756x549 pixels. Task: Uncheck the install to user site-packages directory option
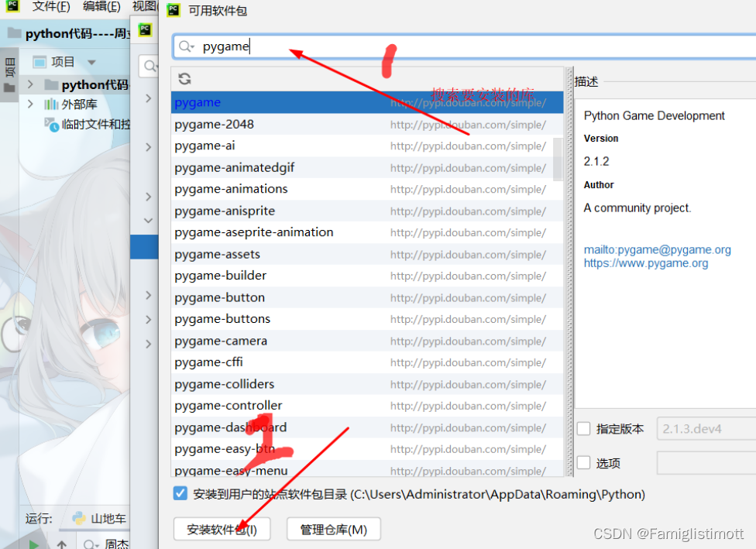(x=181, y=494)
